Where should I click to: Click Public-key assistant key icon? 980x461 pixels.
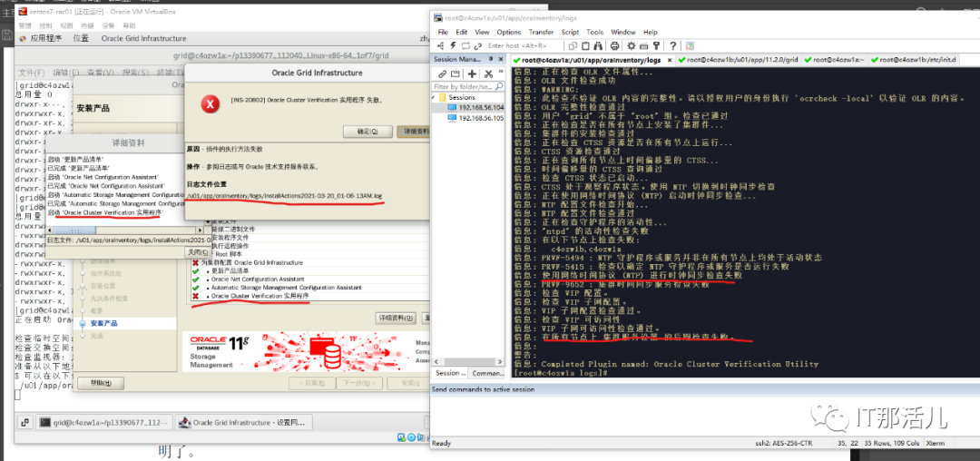pos(656,45)
